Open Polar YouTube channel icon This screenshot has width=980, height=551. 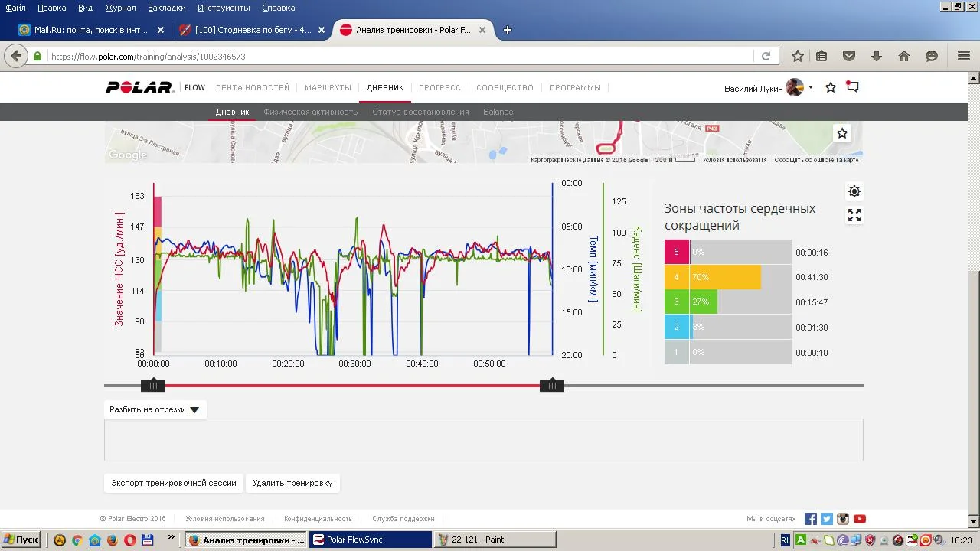860,519
